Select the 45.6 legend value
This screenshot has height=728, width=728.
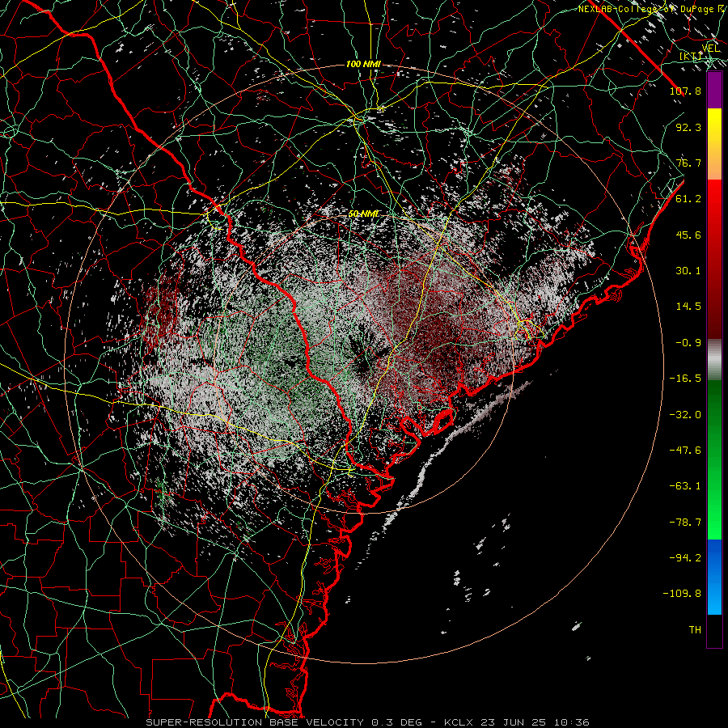pos(688,235)
